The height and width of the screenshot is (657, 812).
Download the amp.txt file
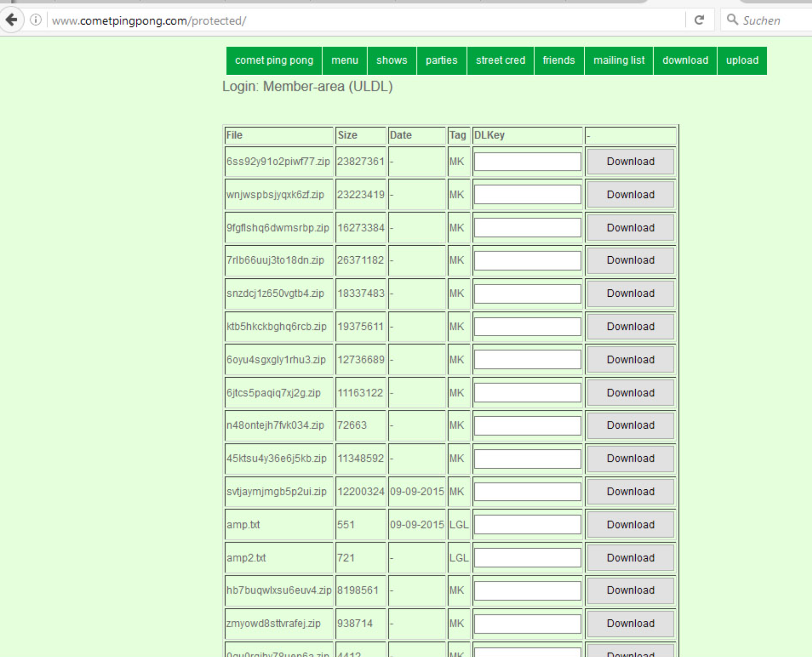point(630,525)
